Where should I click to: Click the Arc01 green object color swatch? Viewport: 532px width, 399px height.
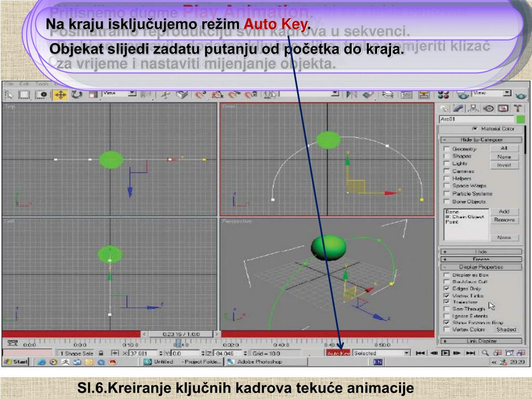click(521, 119)
